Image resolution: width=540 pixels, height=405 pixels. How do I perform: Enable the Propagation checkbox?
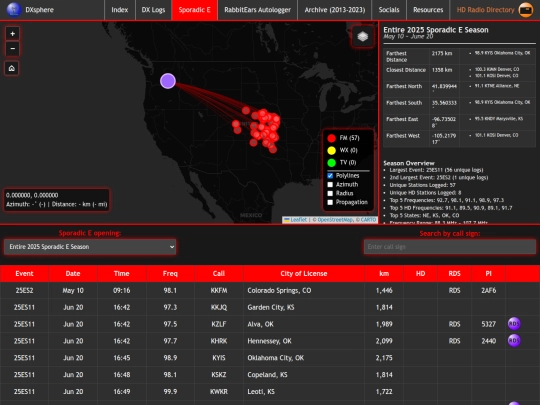pos(330,202)
